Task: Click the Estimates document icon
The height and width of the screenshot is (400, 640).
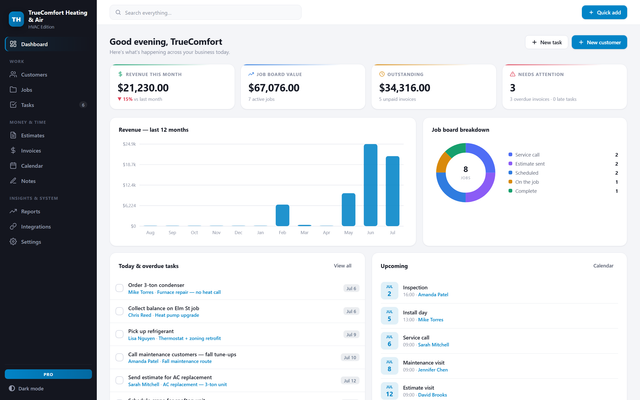Action: [x=13, y=135]
